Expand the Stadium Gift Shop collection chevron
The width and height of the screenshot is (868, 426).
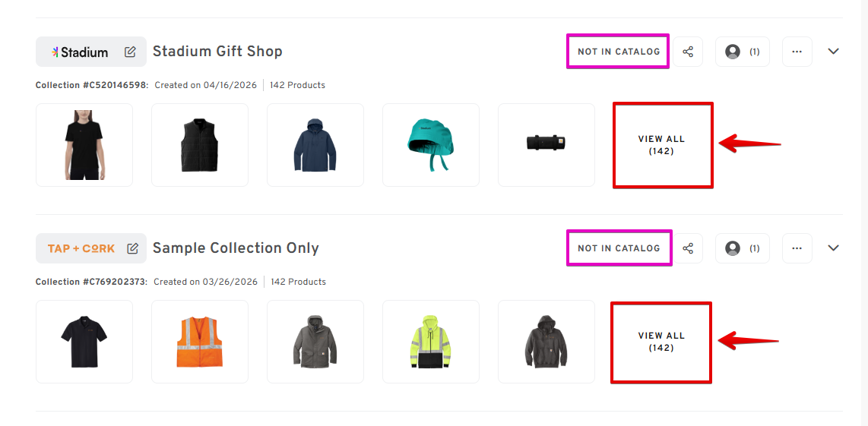pos(833,52)
